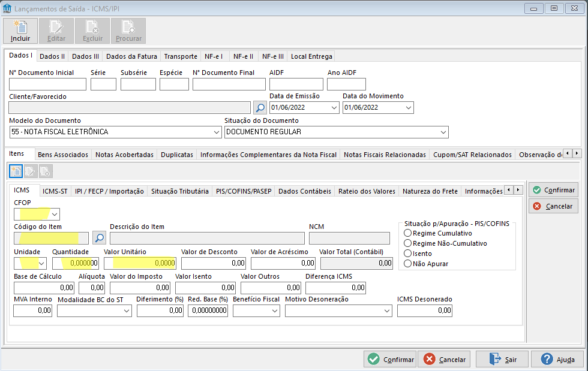Image resolution: width=588 pixels, height=371 pixels.
Task: Switch to Duplicatas tab
Action: [x=177, y=155]
